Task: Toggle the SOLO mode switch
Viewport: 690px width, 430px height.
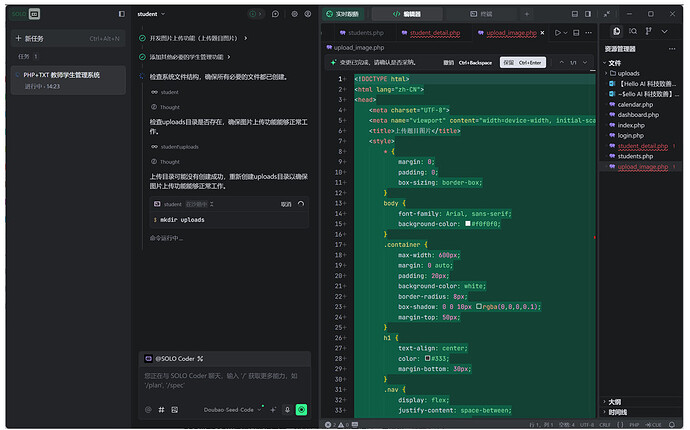Action: pos(34,14)
